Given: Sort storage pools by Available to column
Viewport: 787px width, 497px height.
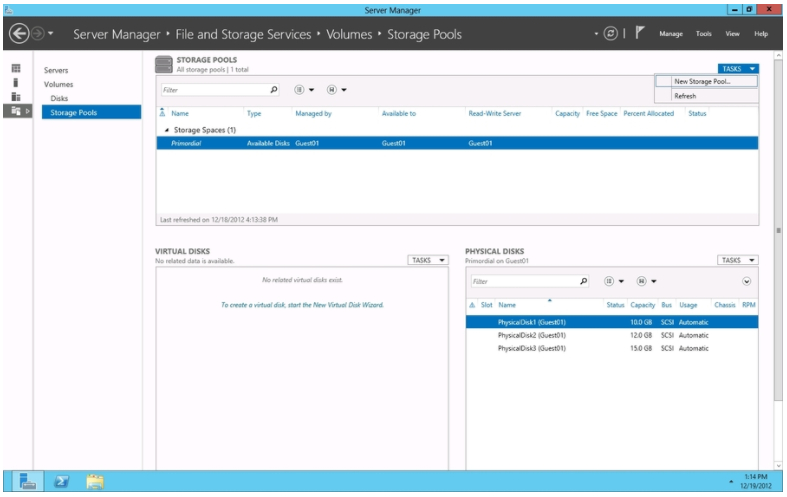Looking at the screenshot, I should pos(399,113).
